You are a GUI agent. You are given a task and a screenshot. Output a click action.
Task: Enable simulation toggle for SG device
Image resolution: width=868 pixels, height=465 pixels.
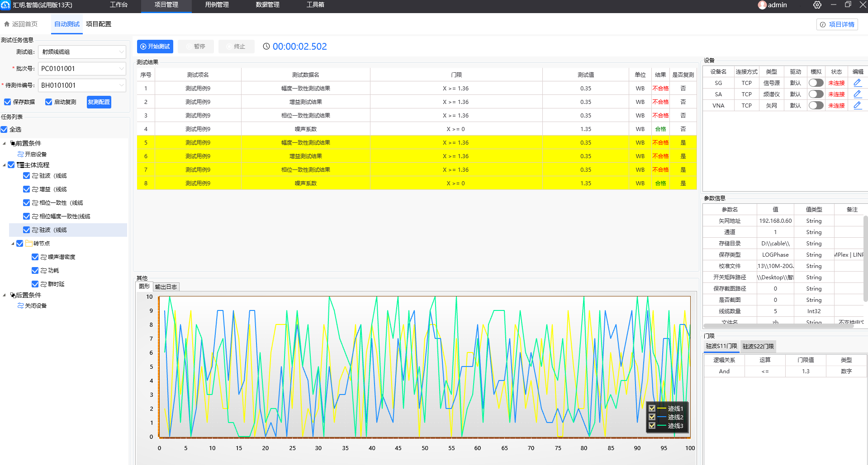[x=816, y=83]
